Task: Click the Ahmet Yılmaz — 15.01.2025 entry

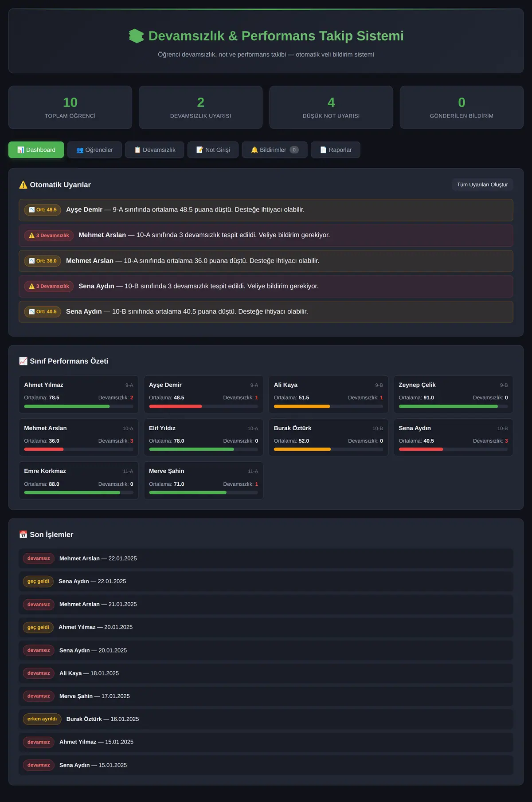Action: (x=266, y=742)
